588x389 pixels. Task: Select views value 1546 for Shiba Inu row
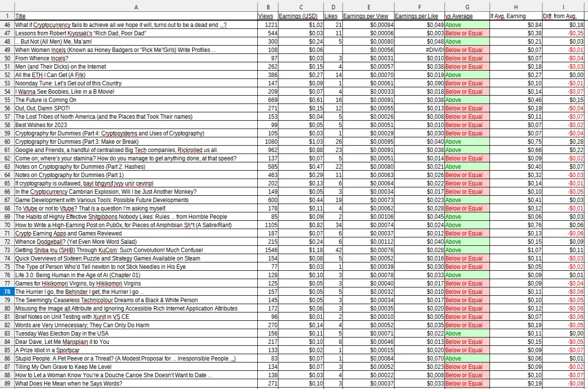pyautogui.click(x=268, y=250)
